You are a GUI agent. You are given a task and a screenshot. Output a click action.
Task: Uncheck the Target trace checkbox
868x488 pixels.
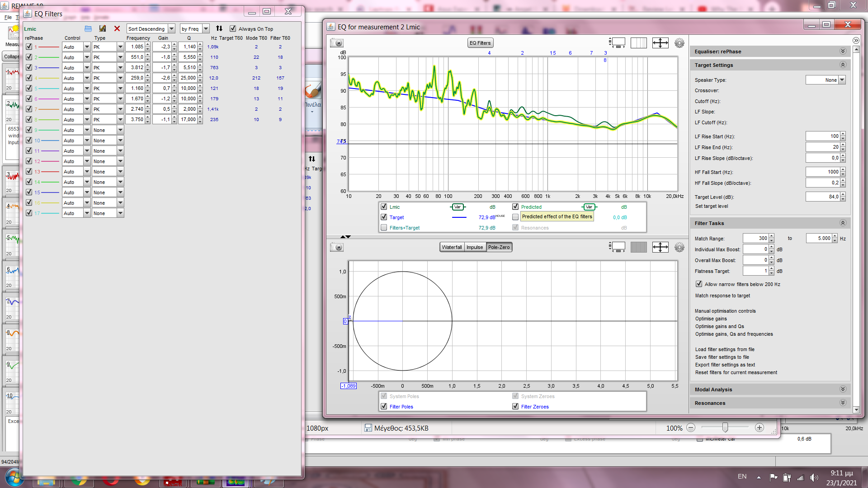coord(384,217)
